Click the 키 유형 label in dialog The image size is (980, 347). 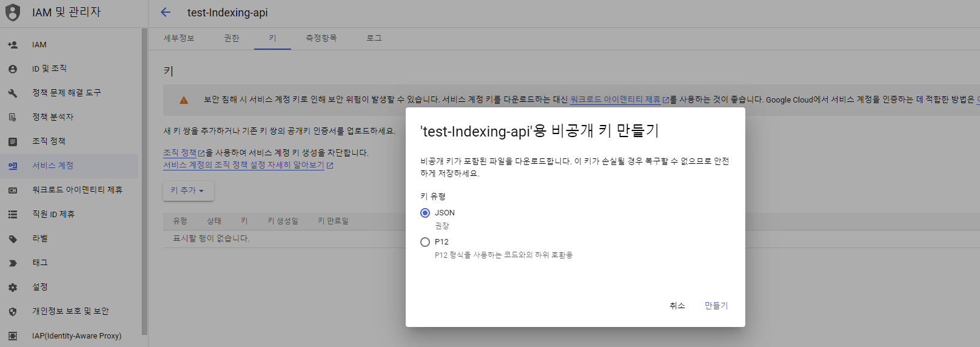pyautogui.click(x=433, y=197)
